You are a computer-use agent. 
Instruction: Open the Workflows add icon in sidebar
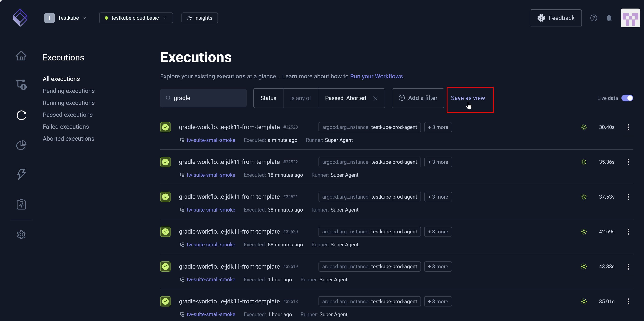coord(21,85)
